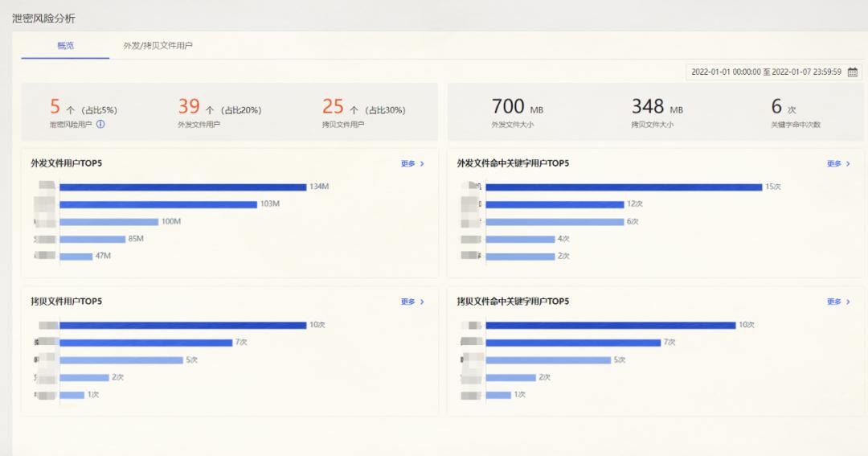This screenshot has height=456, width=868.
Task: Click the 25 个 copy file users number
Action: click(x=333, y=107)
